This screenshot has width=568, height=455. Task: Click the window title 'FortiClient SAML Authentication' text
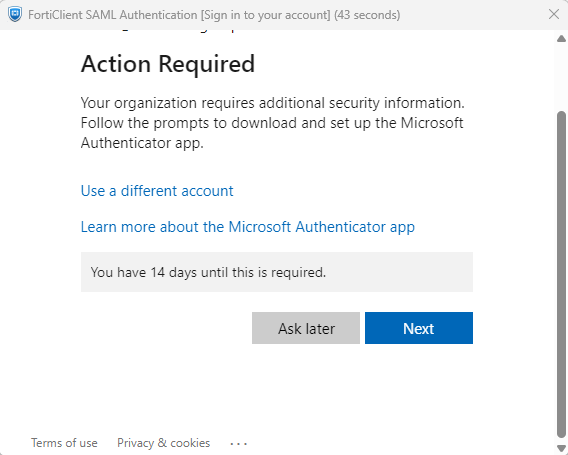pos(113,15)
